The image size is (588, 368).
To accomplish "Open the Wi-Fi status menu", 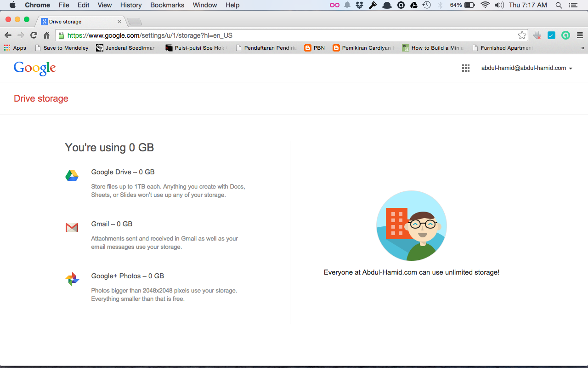I will [x=485, y=5].
